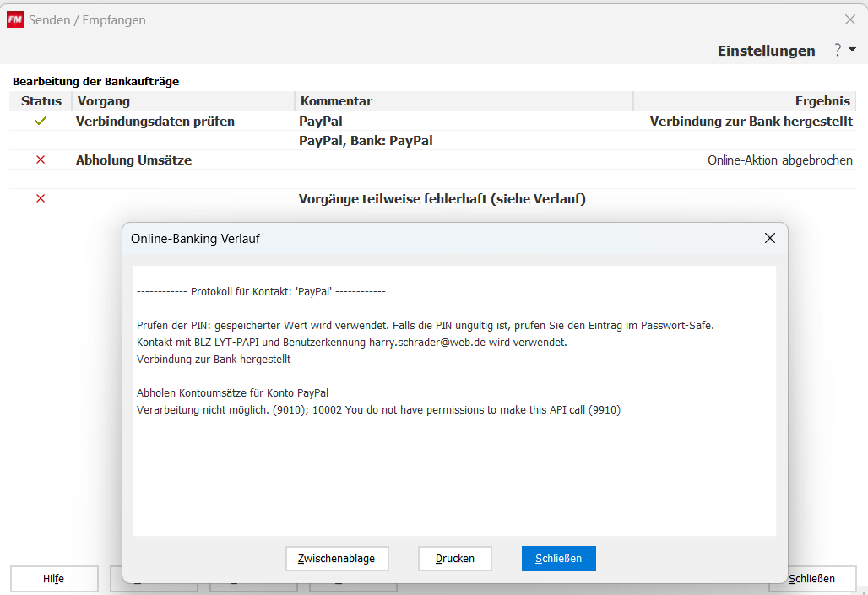Click 'Verbindung zur Bank hergestellt' in the log

pyautogui.click(x=214, y=360)
